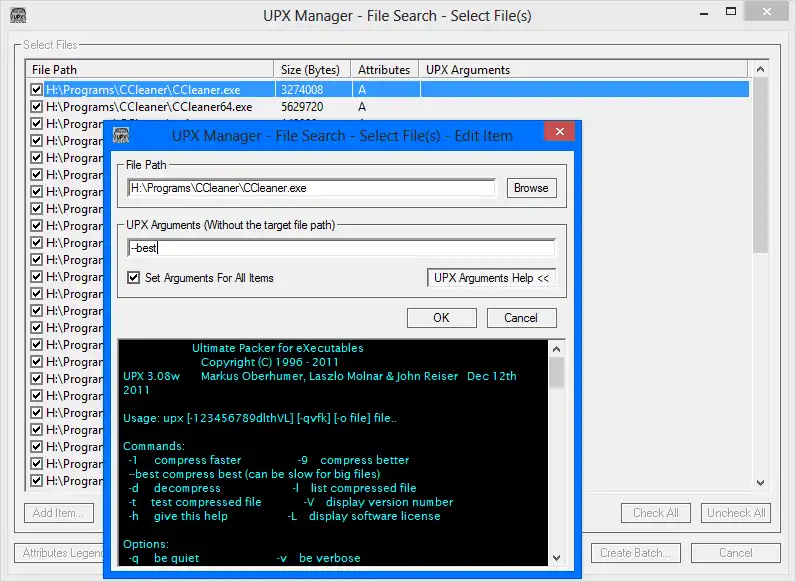This screenshot has width=796, height=582.
Task: Click the Uncheck All button
Action: [736, 513]
